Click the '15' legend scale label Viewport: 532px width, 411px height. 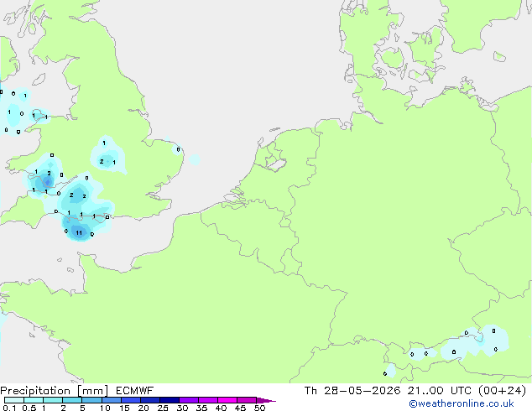click(124, 408)
